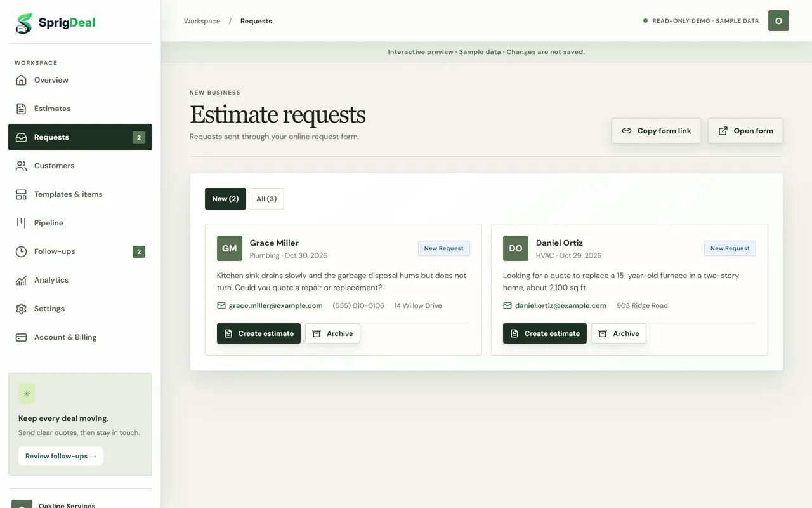Click the envelope icon beside grace.miller@example.com
This screenshot has height=508, width=812.
click(221, 305)
